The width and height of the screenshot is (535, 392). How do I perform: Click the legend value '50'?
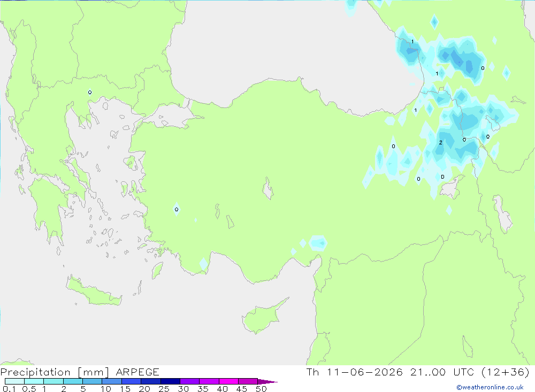[261, 389]
